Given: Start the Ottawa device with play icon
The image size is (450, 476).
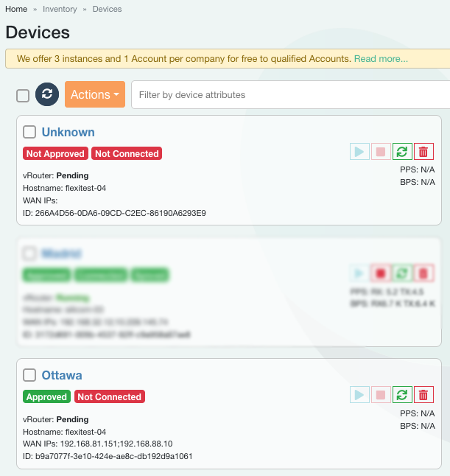Looking at the screenshot, I should click(x=359, y=395).
